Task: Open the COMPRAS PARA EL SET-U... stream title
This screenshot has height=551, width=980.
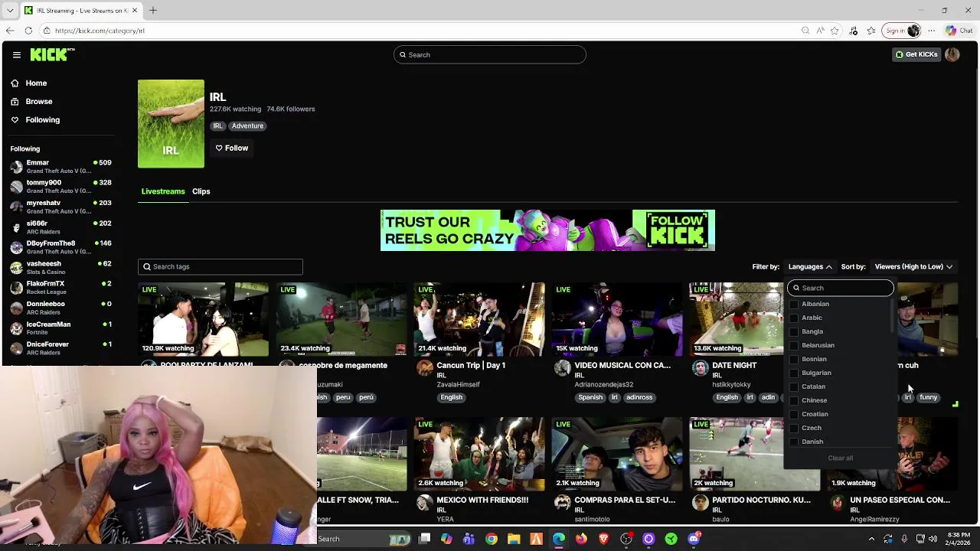Action: 625,500
